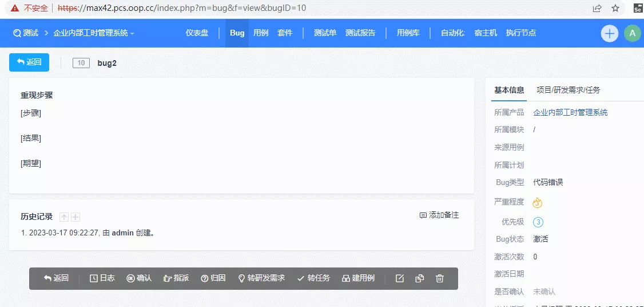The width and height of the screenshot is (644, 307).
Task: Open the 测试报告 tab
Action: pos(360,33)
